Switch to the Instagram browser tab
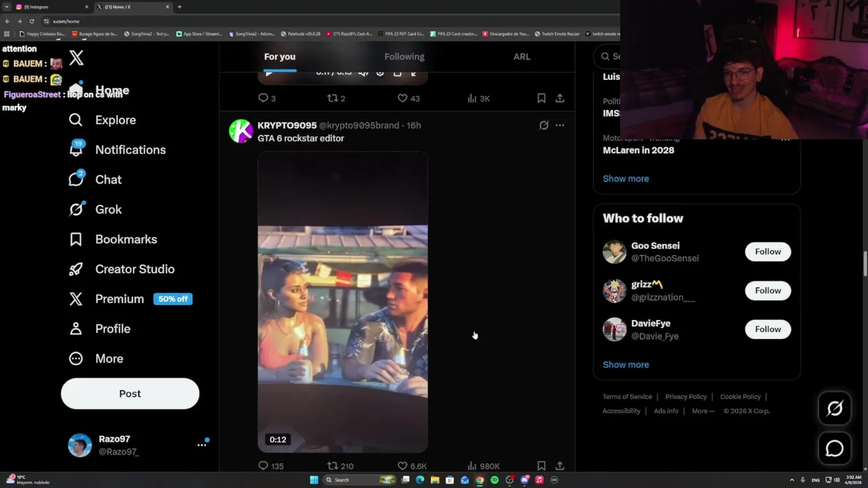The height and width of the screenshot is (488, 868). pyautogui.click(x=51, y=7)
